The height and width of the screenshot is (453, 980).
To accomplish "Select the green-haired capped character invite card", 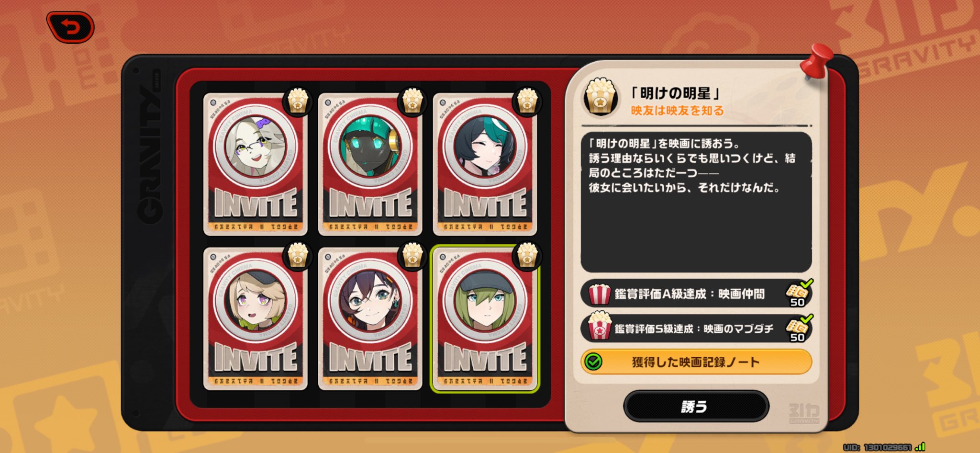I will click(x=485, y=318).
